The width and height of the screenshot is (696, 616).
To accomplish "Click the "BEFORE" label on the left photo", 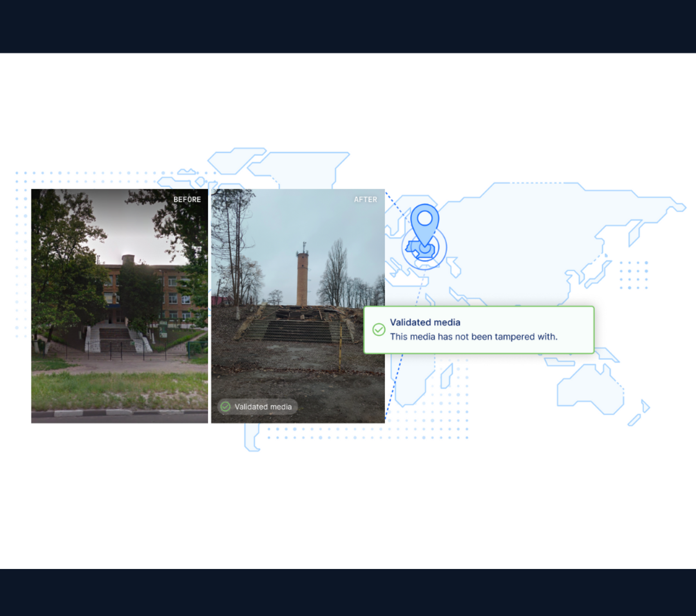I will pyautogui.click(x=187, y=199).
